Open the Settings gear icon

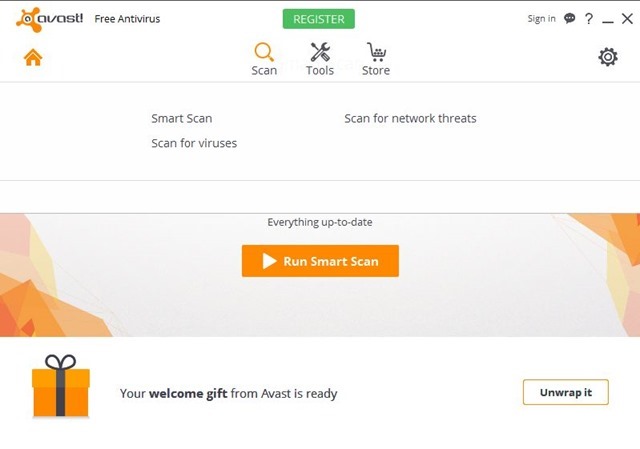608,57
